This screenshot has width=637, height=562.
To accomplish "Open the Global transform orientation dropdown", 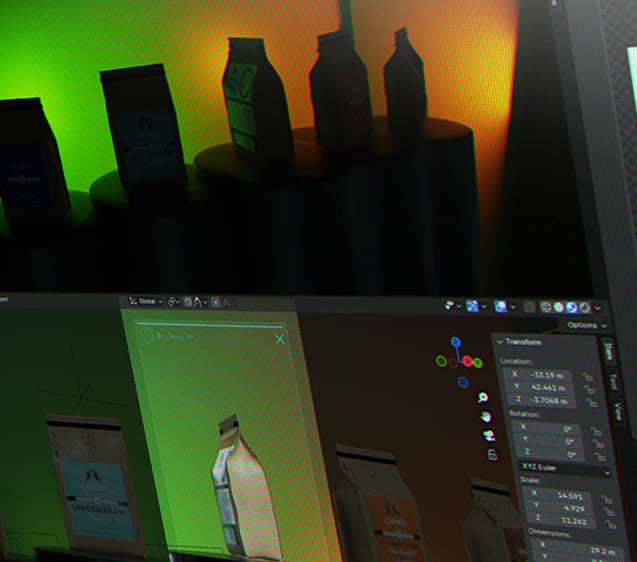I will pyautogui.click(x=146, y=301).
